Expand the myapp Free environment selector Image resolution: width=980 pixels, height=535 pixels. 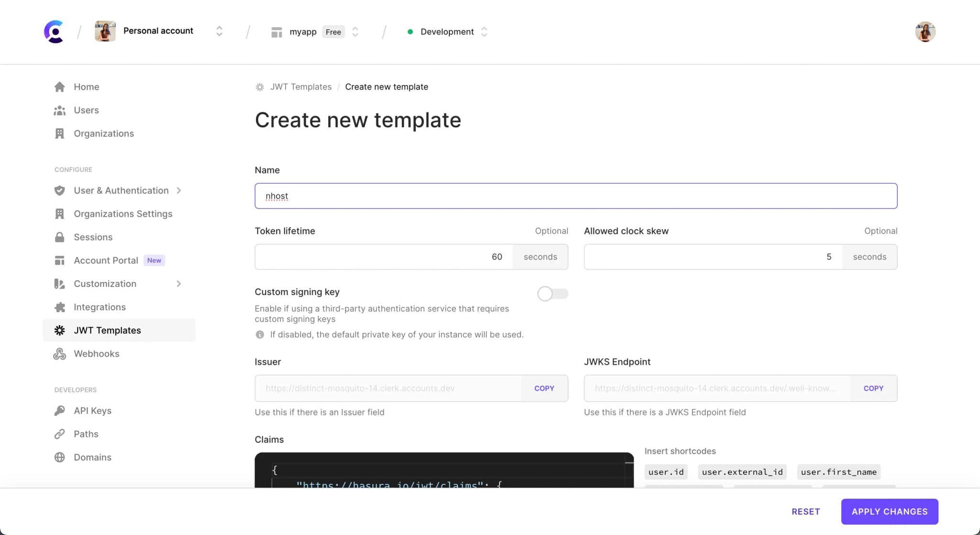(x=355, y=32)
